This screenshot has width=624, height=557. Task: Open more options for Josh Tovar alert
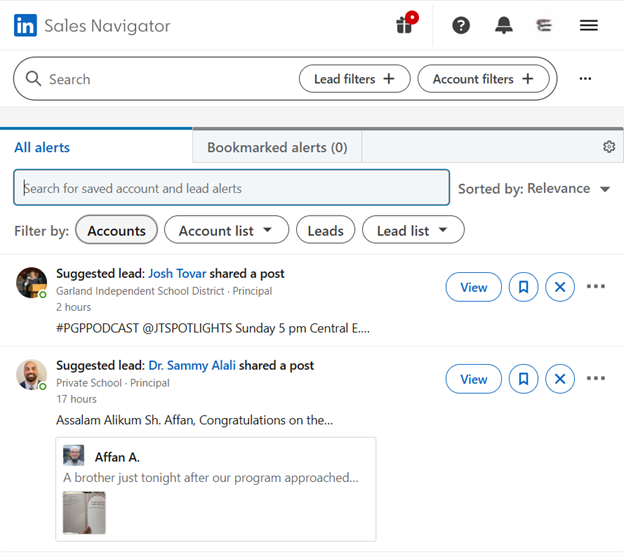coord(596,286)
